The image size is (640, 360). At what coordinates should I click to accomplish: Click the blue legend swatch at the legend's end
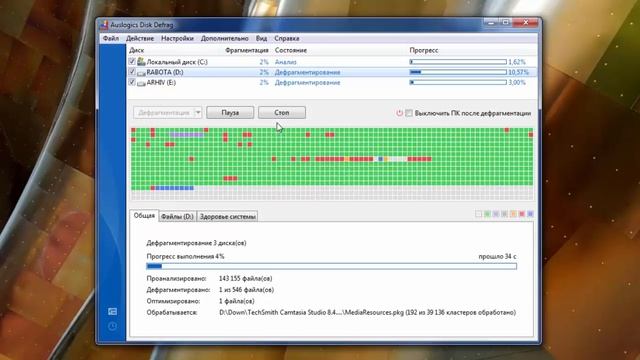[x=530, y=214]
